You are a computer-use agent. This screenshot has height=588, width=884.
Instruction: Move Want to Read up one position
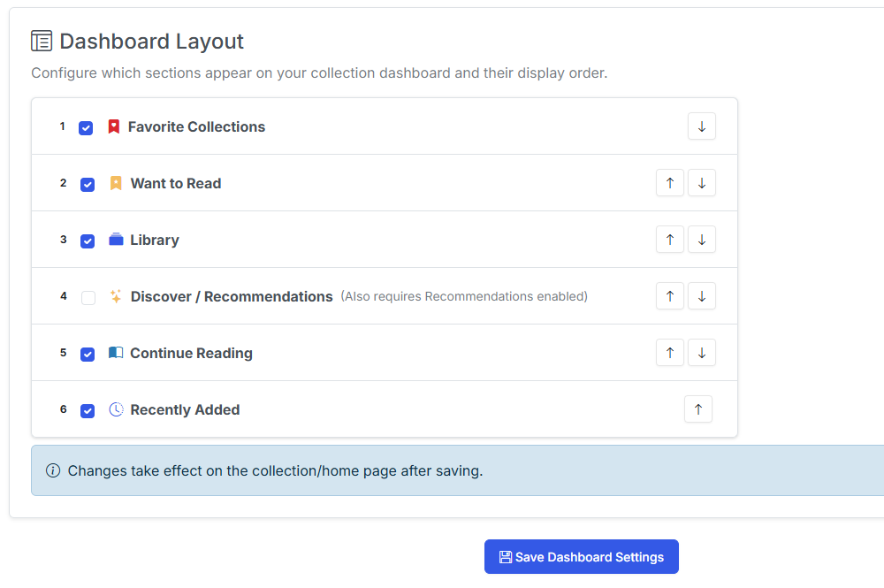tap(669, 182)
